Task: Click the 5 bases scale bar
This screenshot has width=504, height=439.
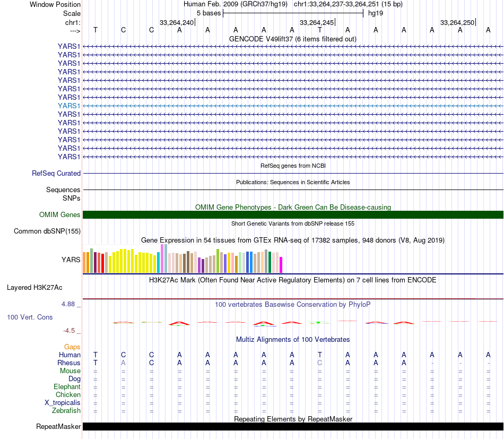Action: tap(293, 13)
